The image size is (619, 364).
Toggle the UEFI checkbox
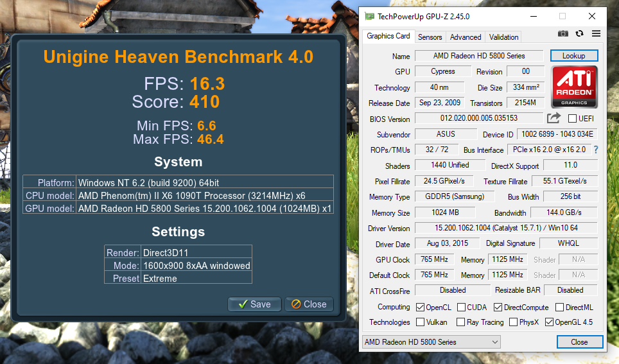572,118
